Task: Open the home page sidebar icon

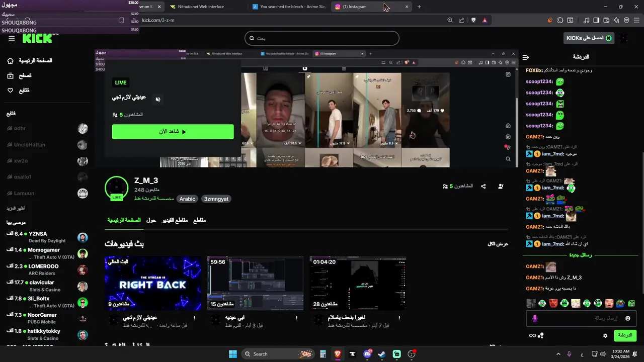Action: coord(10,61)
